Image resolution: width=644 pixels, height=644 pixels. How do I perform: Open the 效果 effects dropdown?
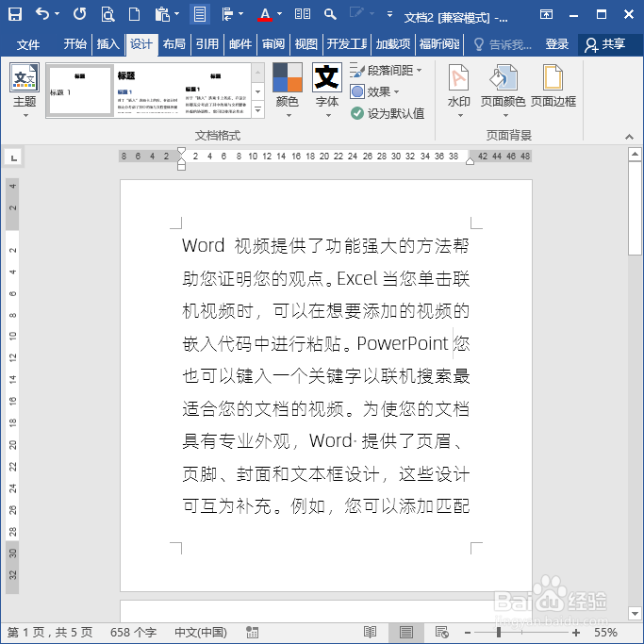tap(374, 91)
